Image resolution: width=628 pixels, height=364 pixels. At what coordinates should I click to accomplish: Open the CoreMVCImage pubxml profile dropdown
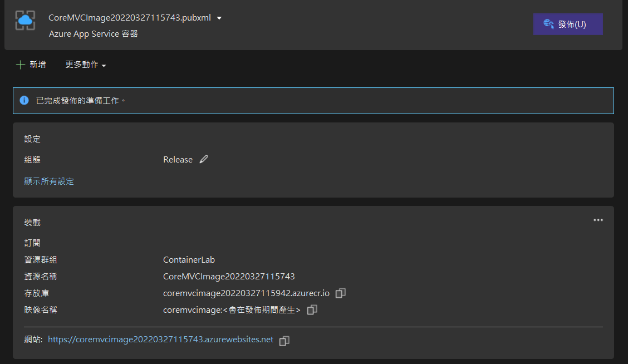click(219, 18)
